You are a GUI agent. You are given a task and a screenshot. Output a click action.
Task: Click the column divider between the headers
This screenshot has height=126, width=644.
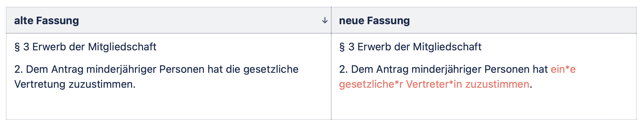(x=331, y=20)
